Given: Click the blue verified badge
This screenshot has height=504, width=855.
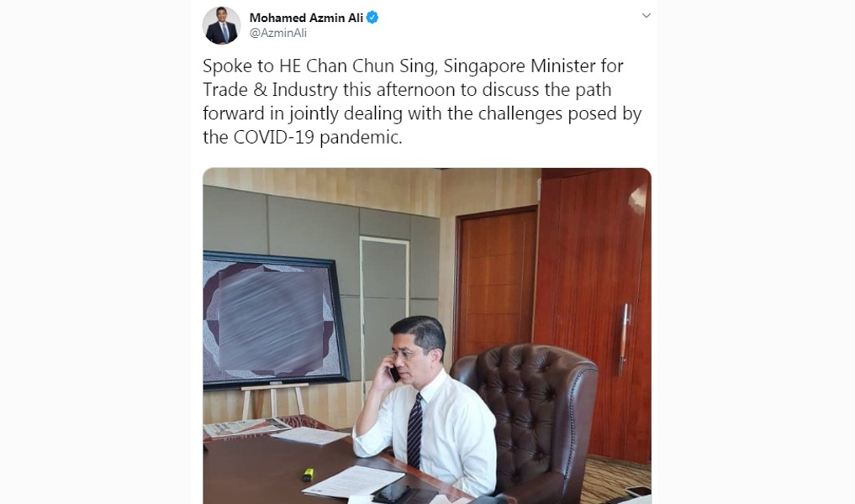Looking at the screenshot, I should (x=372, y=18).
